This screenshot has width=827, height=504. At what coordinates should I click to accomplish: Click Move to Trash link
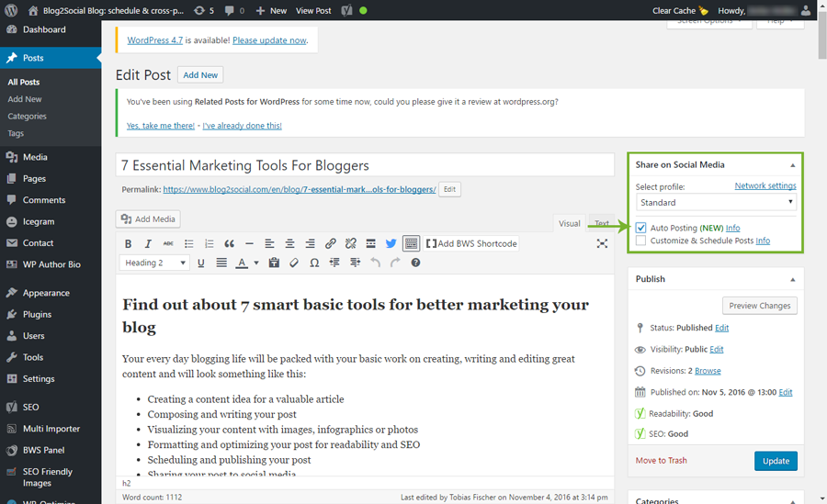tap(661, 460)
